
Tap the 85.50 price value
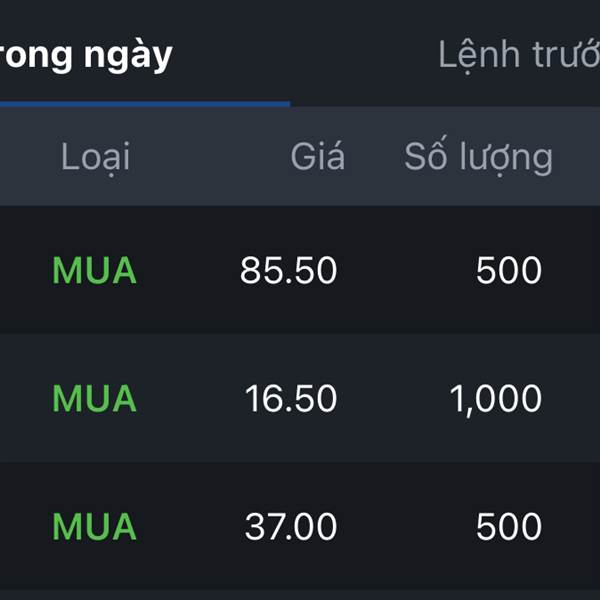point(289,270)
